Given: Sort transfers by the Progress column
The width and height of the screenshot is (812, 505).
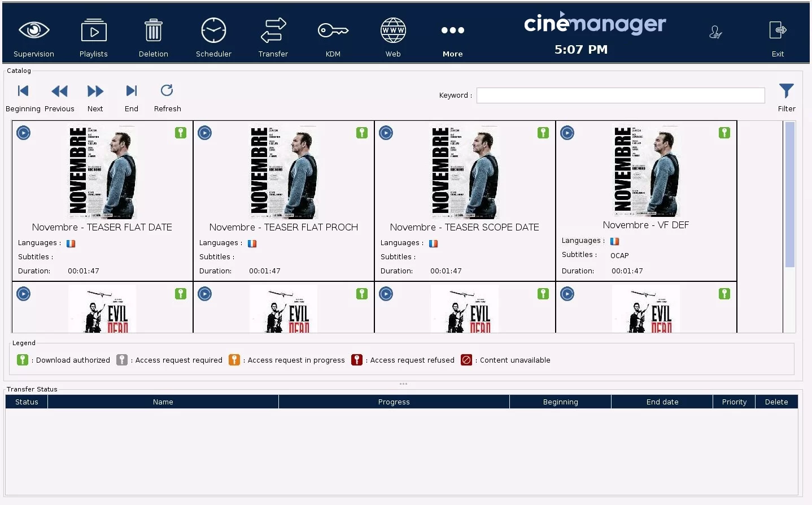Looking at the screenshot, I should pyautogui.click(x=394, y=402).
